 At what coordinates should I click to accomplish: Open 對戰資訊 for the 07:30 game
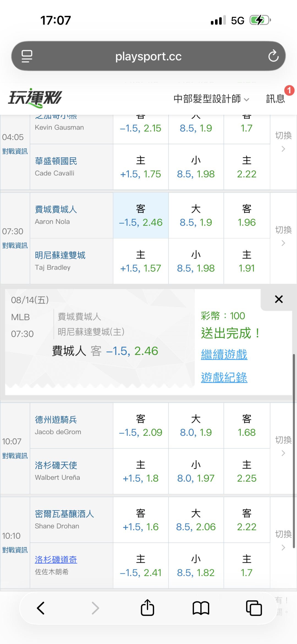click(x=15, y=245)
